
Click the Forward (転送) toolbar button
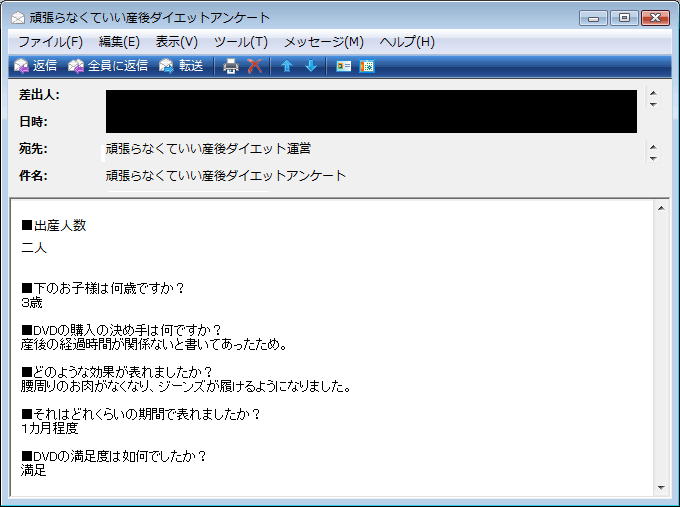pyautogui.click(x=181, y=66)
